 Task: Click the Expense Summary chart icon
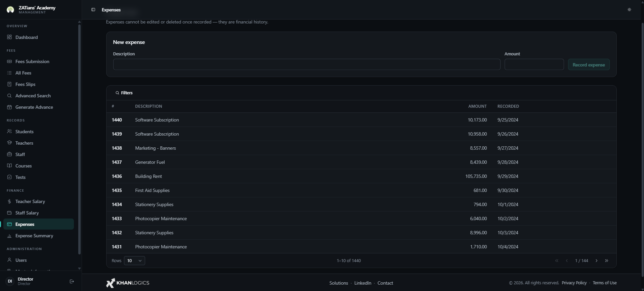coord(9,236)
